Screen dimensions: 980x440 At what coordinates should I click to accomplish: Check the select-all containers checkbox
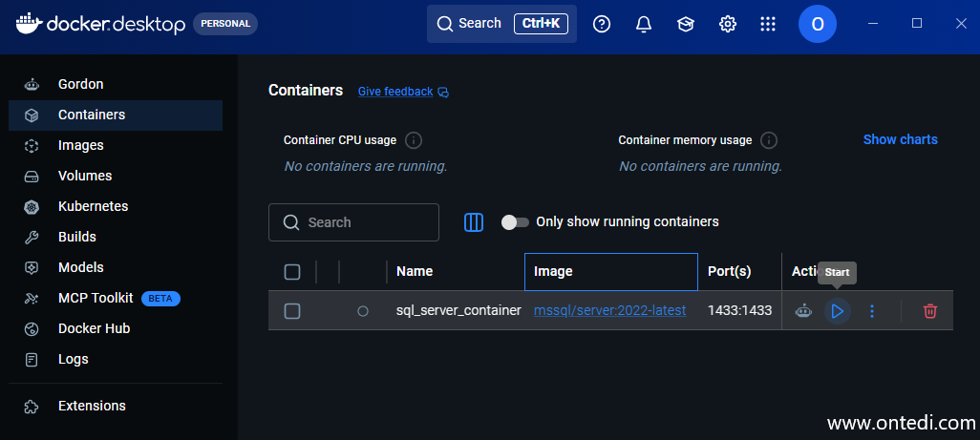[292, 272]
